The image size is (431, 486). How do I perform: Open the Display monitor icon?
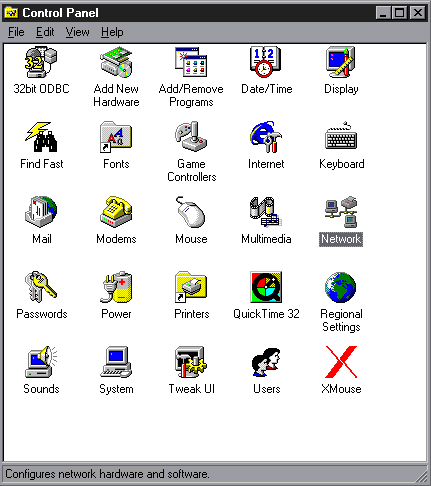(x=341, y=62)
